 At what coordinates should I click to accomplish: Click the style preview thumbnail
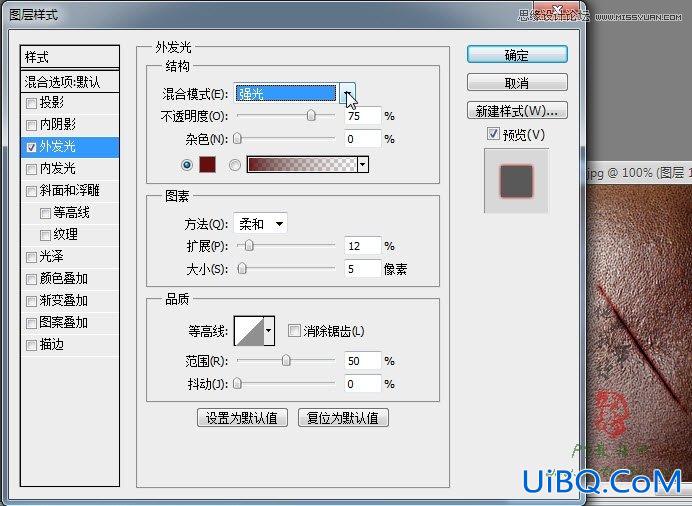(516, 181)
